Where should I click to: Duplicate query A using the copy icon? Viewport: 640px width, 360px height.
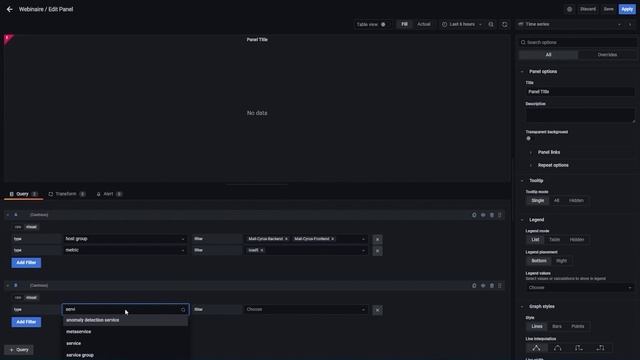tap(474, 215)
